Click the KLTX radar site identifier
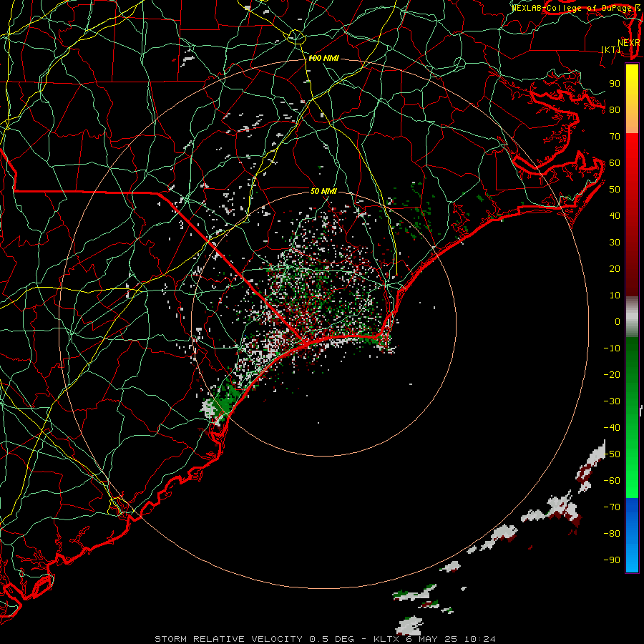This screenshot has width=644, height=644. point(386,639)
